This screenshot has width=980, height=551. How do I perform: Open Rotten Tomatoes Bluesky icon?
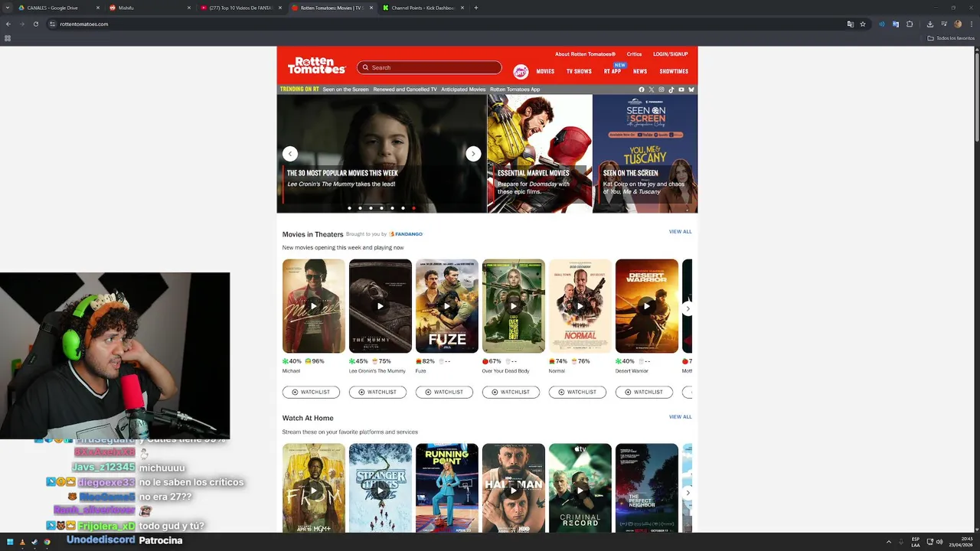tap(691, 90)
